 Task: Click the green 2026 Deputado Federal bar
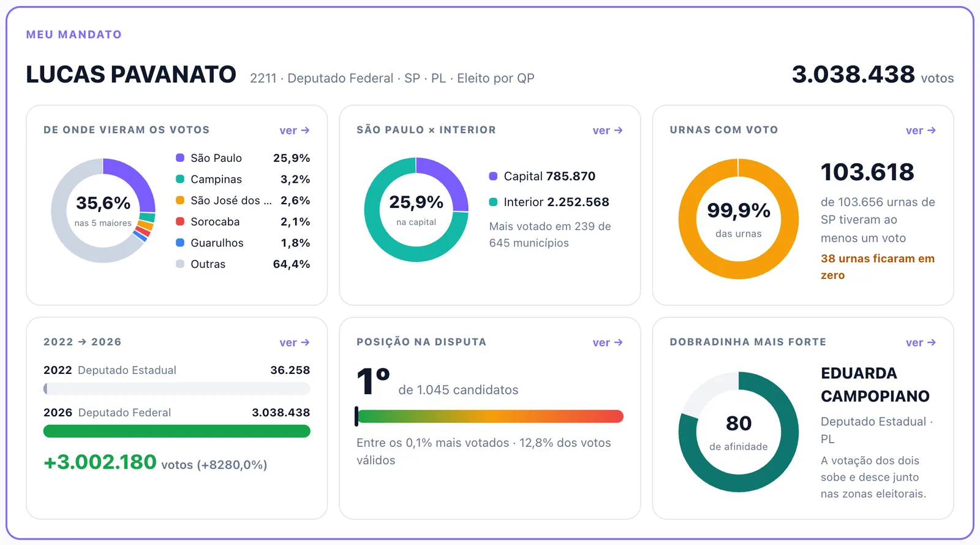point(177,431)
